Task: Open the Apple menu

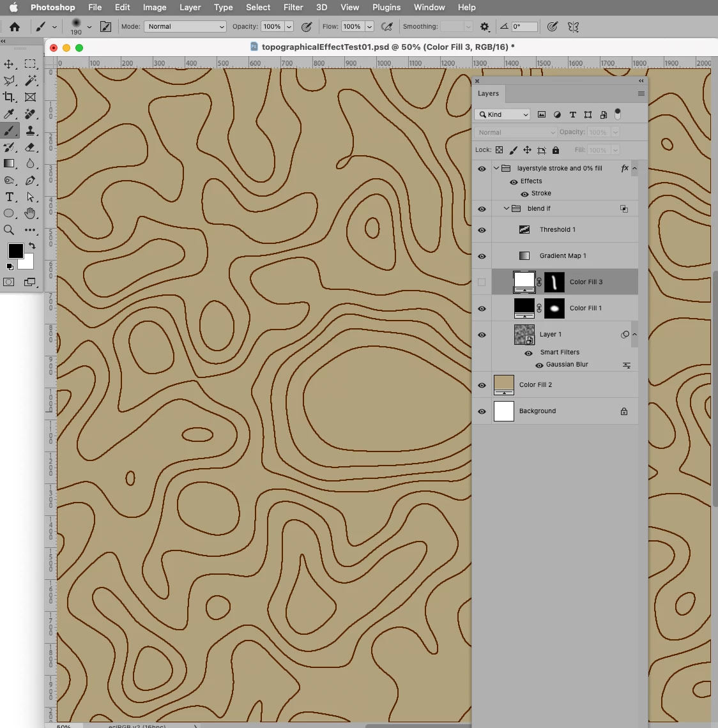Action: click(x=13, y=8)
